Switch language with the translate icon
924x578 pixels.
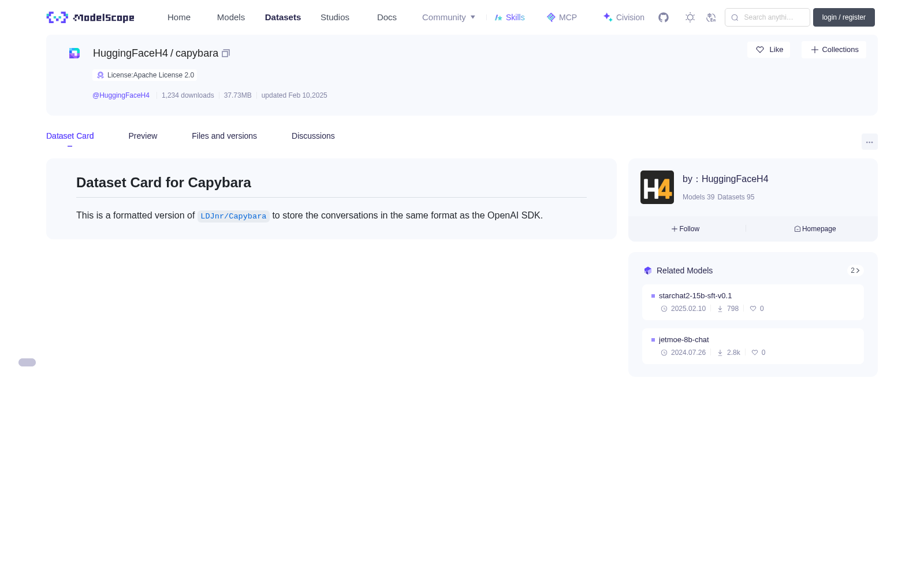click(x=711, y=17)
